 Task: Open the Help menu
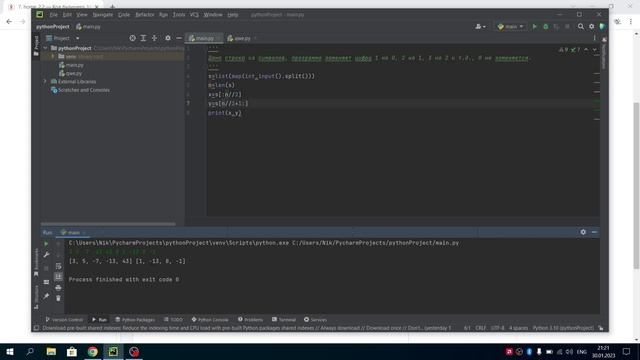click(233, 15)
